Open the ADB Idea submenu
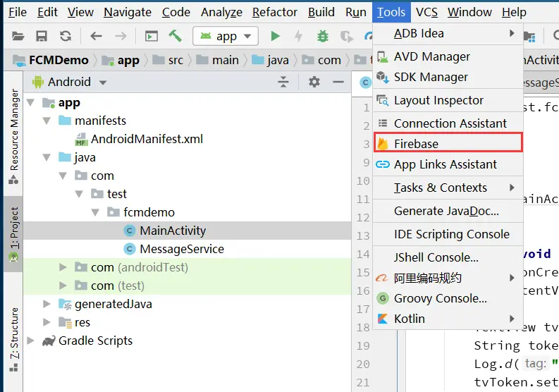The image size is (559, 392). 448,34
